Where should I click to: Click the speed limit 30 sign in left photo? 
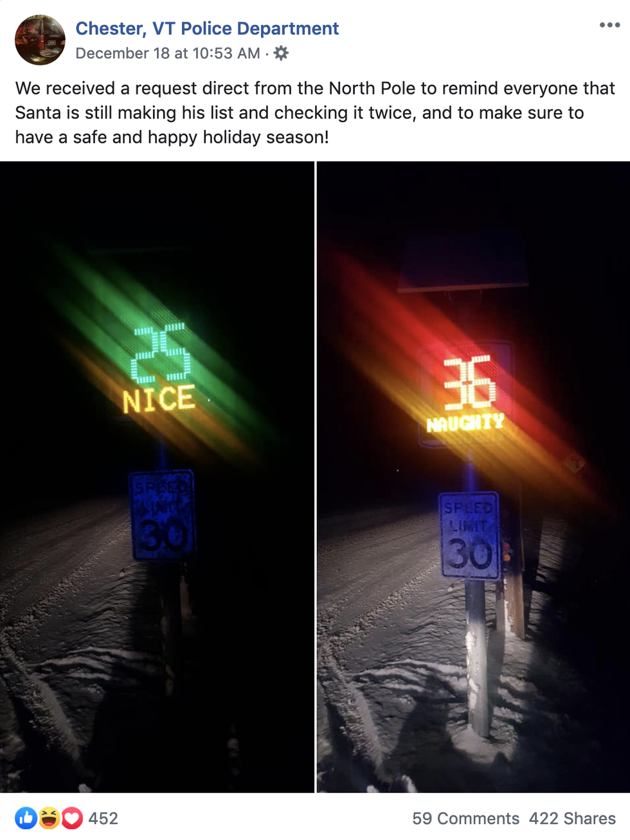[162, 515]
